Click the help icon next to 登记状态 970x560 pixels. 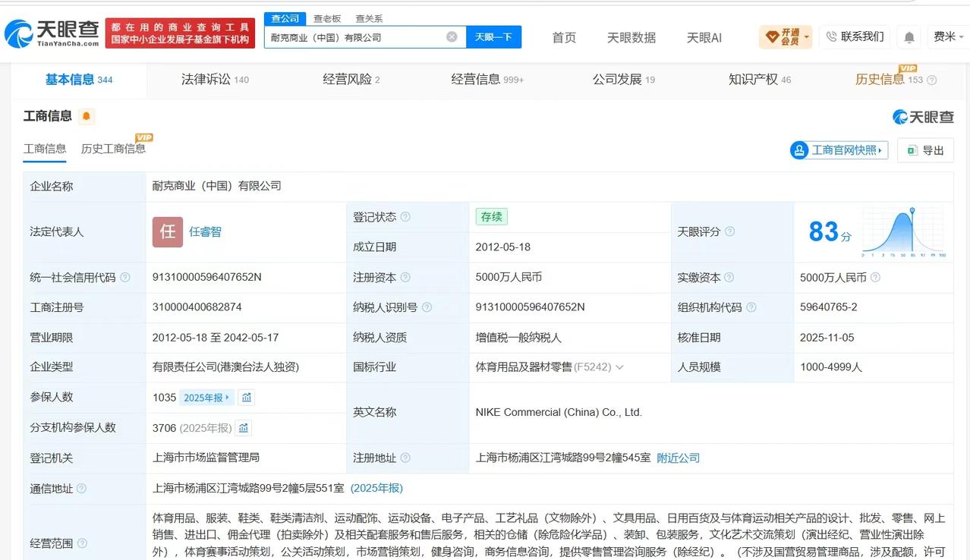(405, 217)
